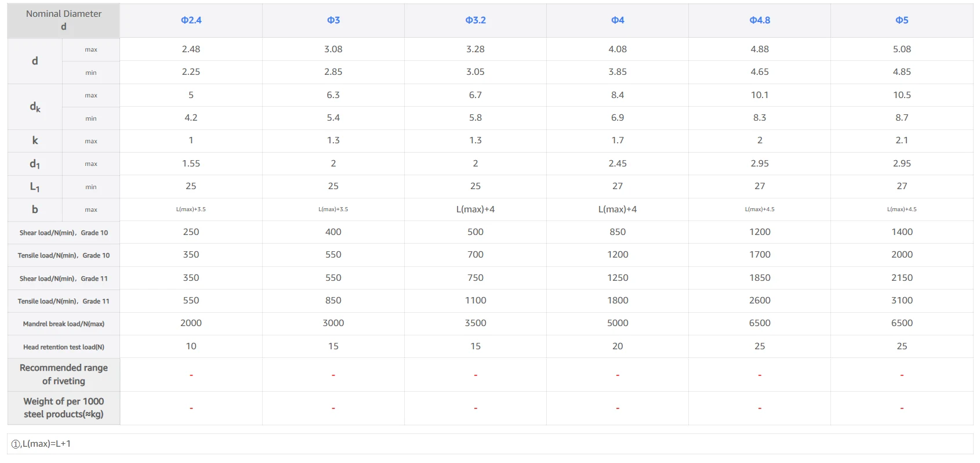Select the 'Tensile load/N(min), Grade 10' label

click(64, 255)
